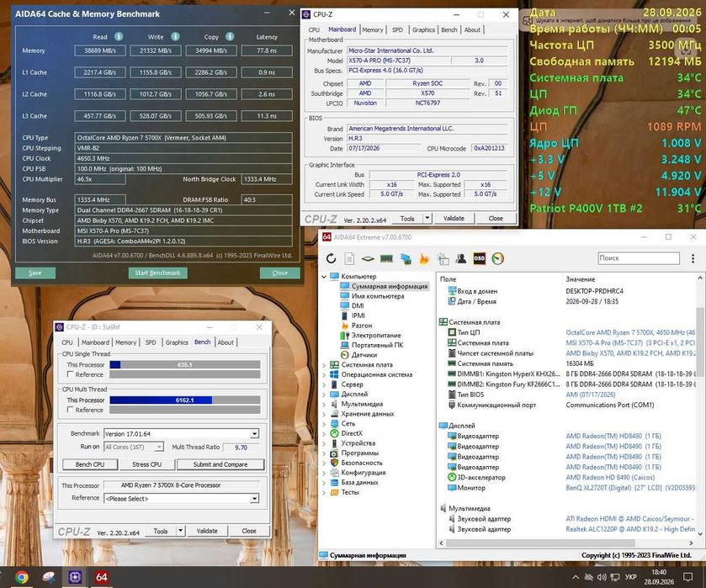The width and height of the screenshot is (706, 588).
Task: Open the OSD panel icon in AIDA64 toolbar
Action: (479, 258)
